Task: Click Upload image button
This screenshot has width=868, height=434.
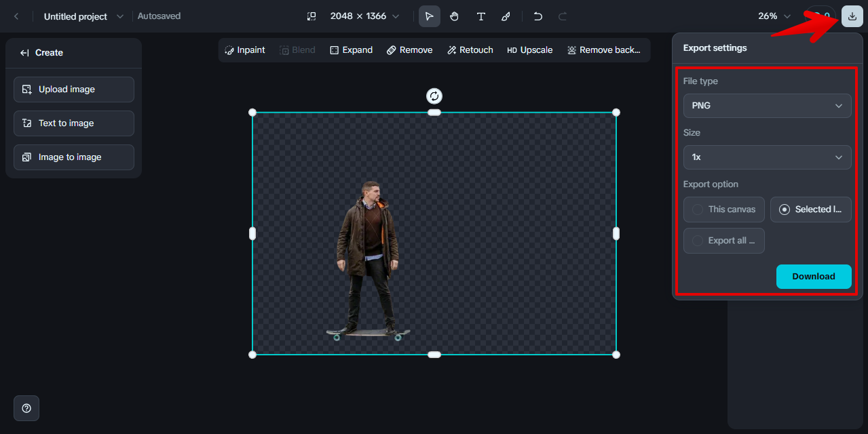Action: pyautogui.click(x=74, y=90)
